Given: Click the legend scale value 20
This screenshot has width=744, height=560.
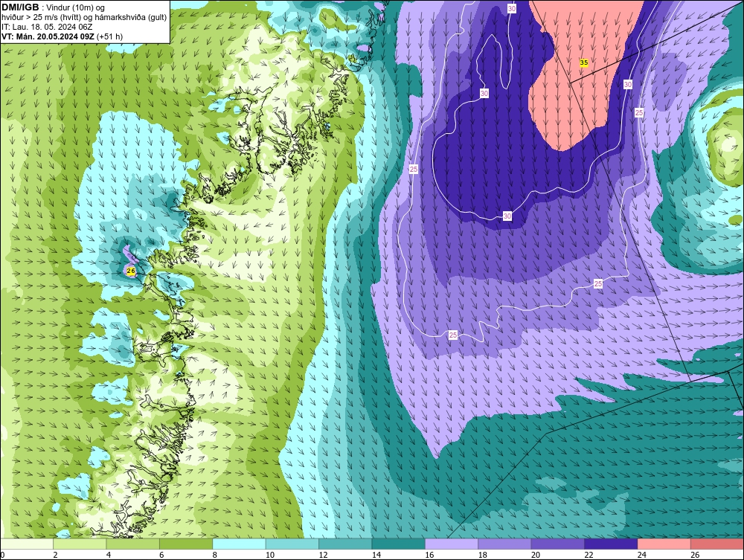Looking at the screenshot, I should pyautogui.click(x=536, y=555).
